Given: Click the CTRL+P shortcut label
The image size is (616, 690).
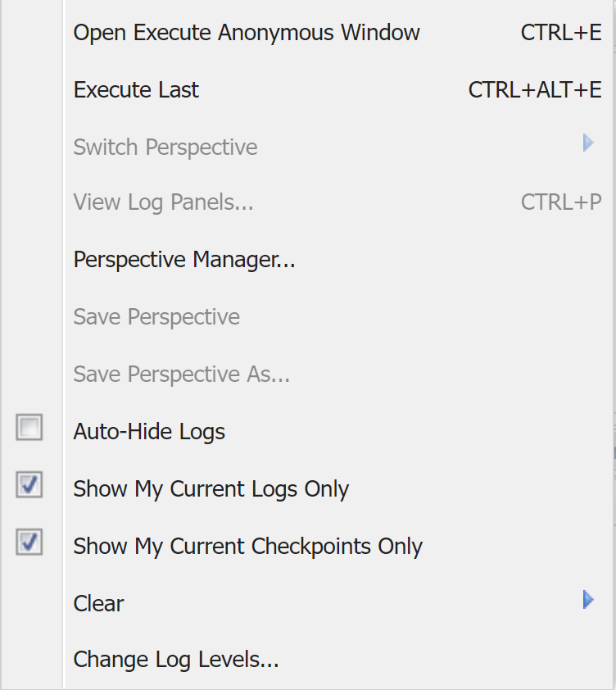Looking at the screenshot, I should pyautogui.click(x=561, y=202).
